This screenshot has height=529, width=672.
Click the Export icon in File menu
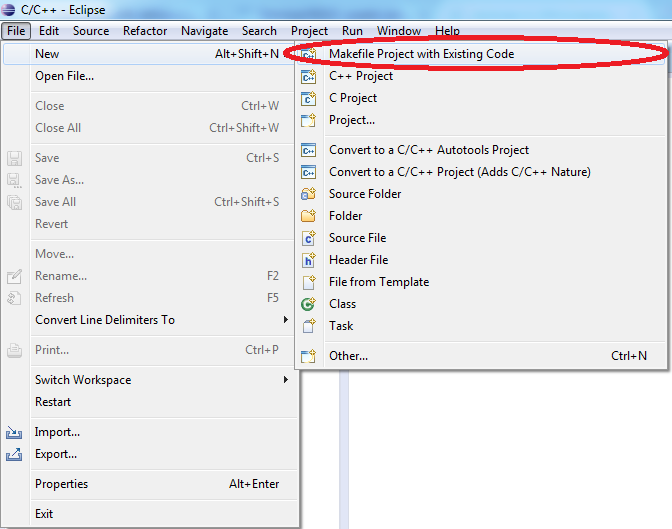point(14,454)
